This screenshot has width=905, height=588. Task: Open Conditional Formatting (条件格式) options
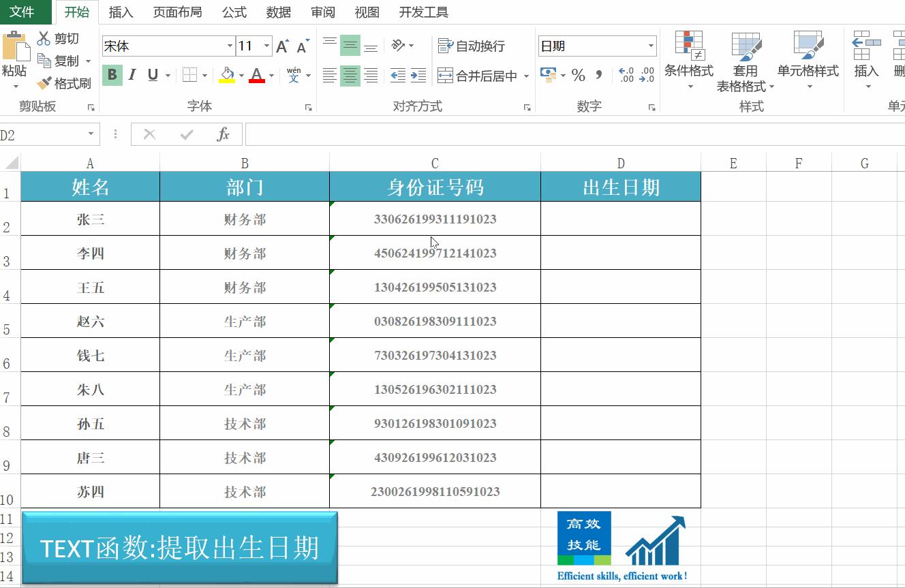688,61
